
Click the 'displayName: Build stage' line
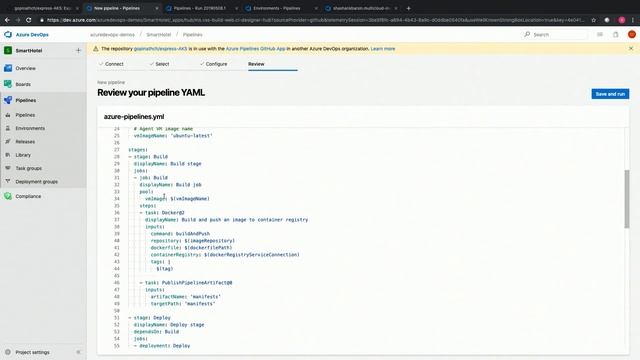167,164
